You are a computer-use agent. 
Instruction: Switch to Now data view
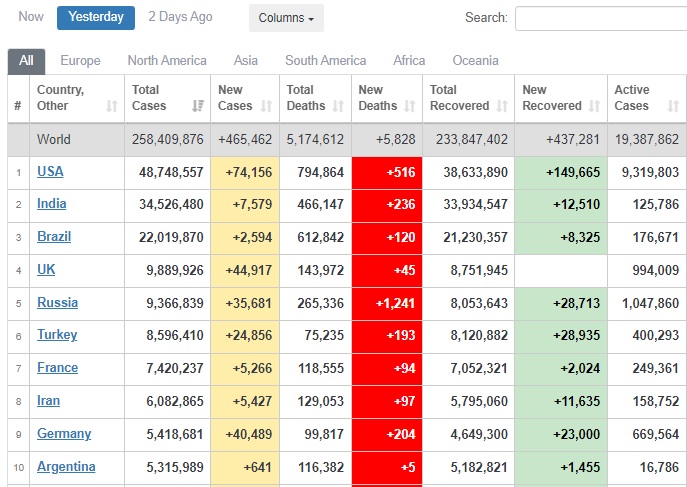pyautogui.click(x=31, y=17)
